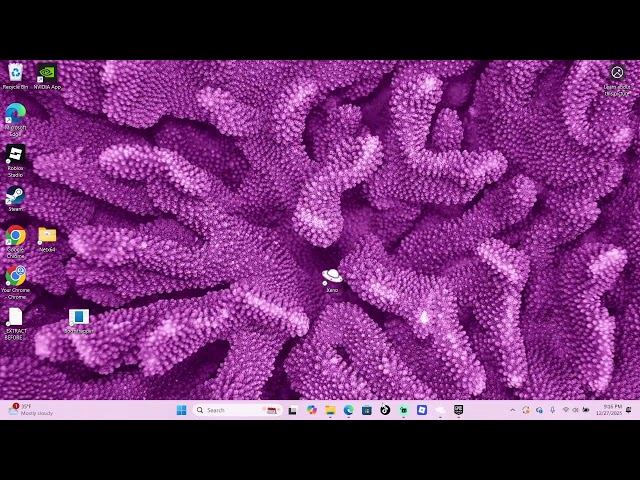
Task: Open File Explorer from the taskbar
Action: (330, 410)
